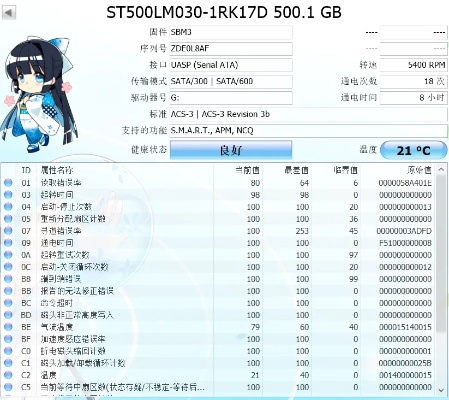Click the firmware field showing SBM3
This screenshot has height=400, width=449.
coord(231,32)
